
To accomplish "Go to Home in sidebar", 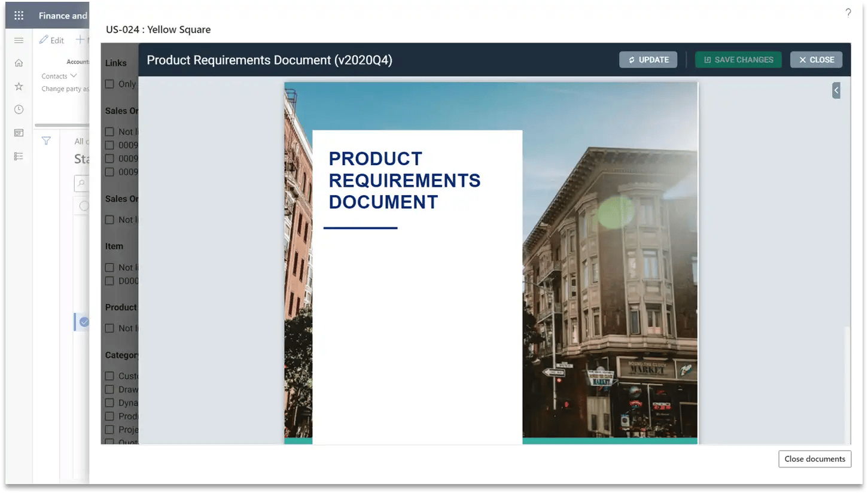I will 19,63.
